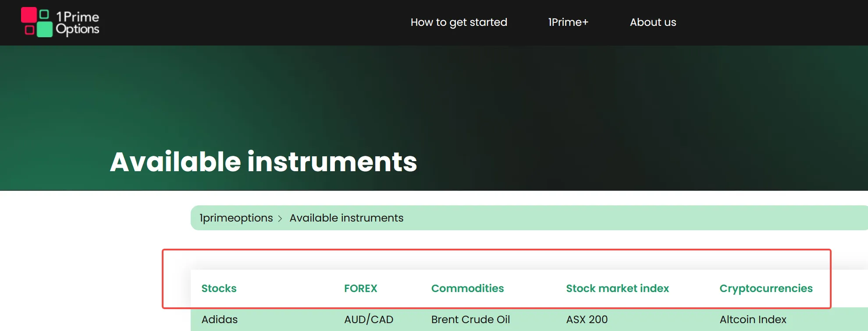Open the 1Prime+ menu item
Image resolution: width=868 pixels, height=331 pixels.
tap(568, 22)
